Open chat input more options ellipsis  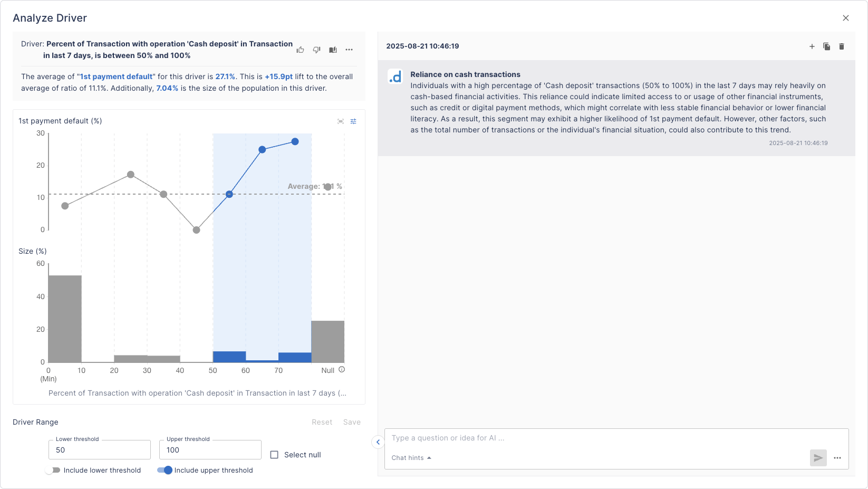pos(837,458)
